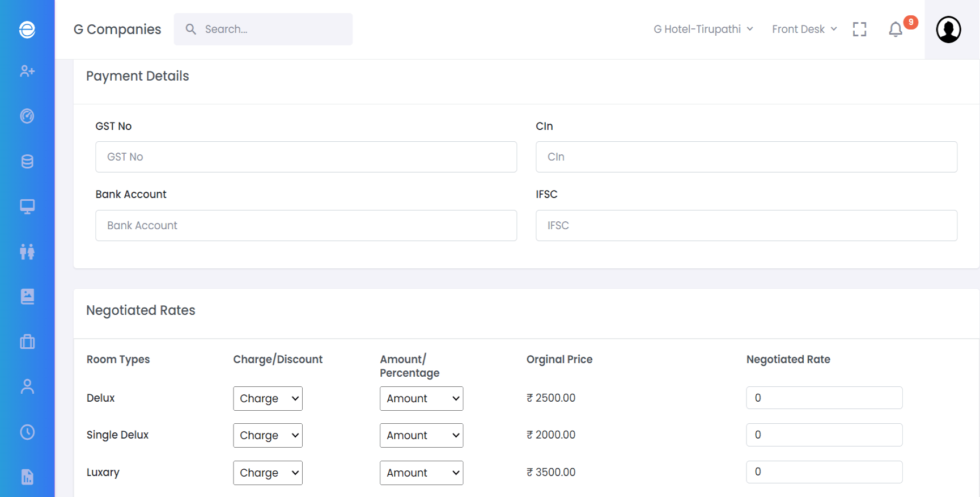Image resolution: width=980 pixels, height=497 pixels.
Task: Open the report document sidebar icon
Action: [x=27, y=477]
